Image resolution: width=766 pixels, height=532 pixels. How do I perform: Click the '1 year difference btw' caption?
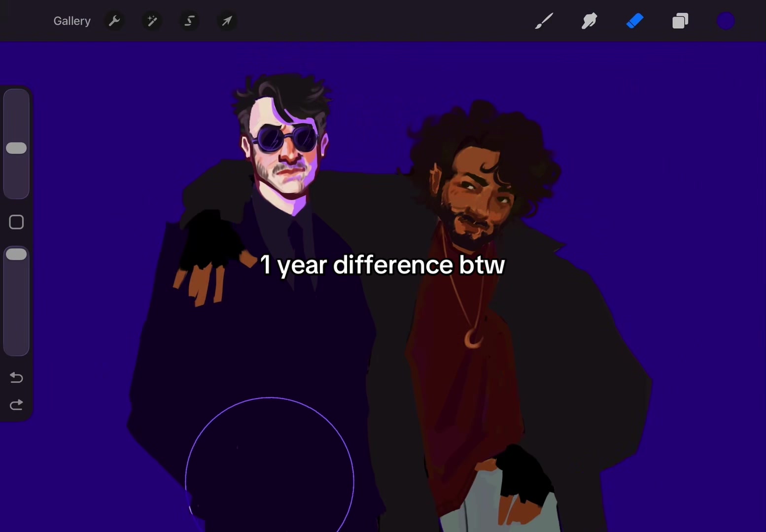click(383, 266)
